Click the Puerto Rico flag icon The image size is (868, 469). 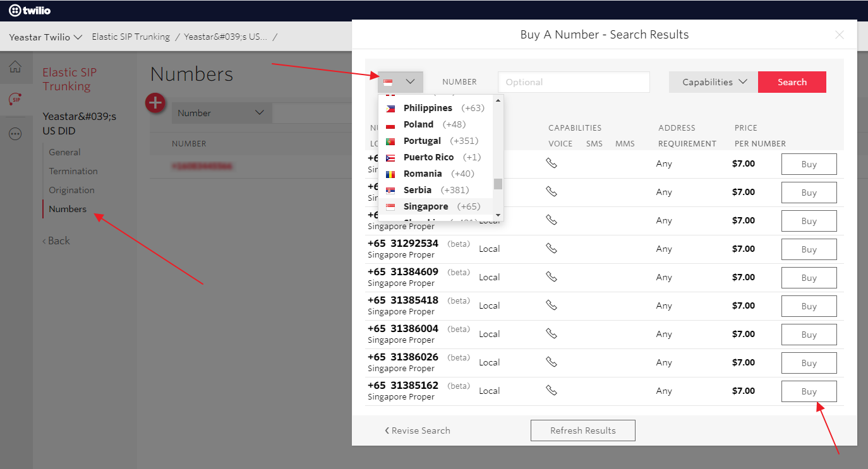coord(390,158)
